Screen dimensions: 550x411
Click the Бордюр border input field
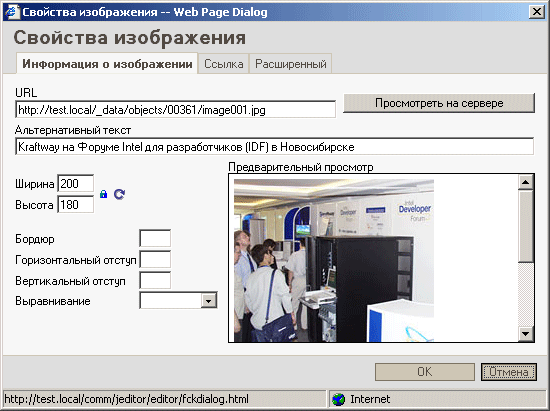(155, 238)
